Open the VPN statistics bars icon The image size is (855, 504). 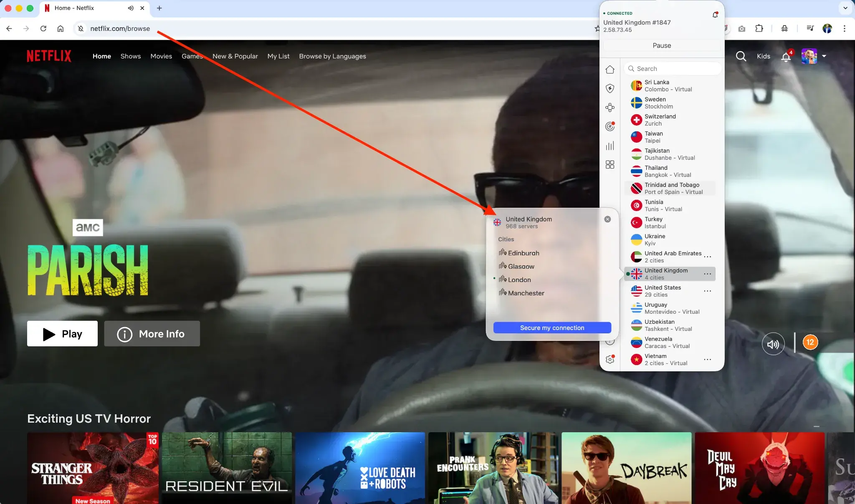pyautogui.click(x=610, y=146)
